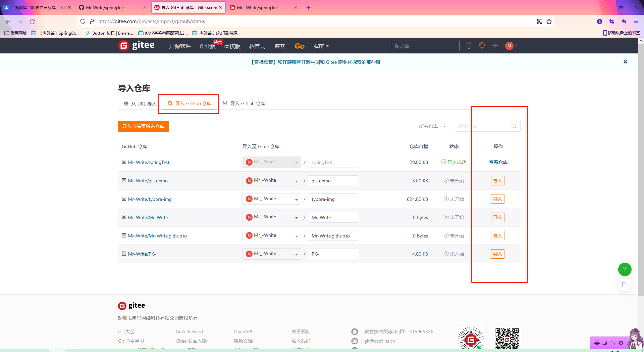Open owner dropdown for typora-img row
The image size is (644, 352).
pyautogui.click(x=272, y=199)
